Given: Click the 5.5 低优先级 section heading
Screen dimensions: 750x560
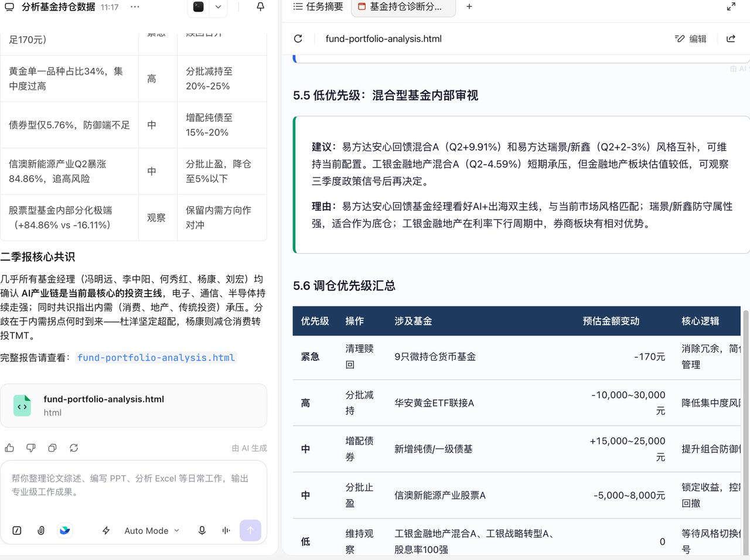Looking at the screenshot, I should [x=386, y=95].
